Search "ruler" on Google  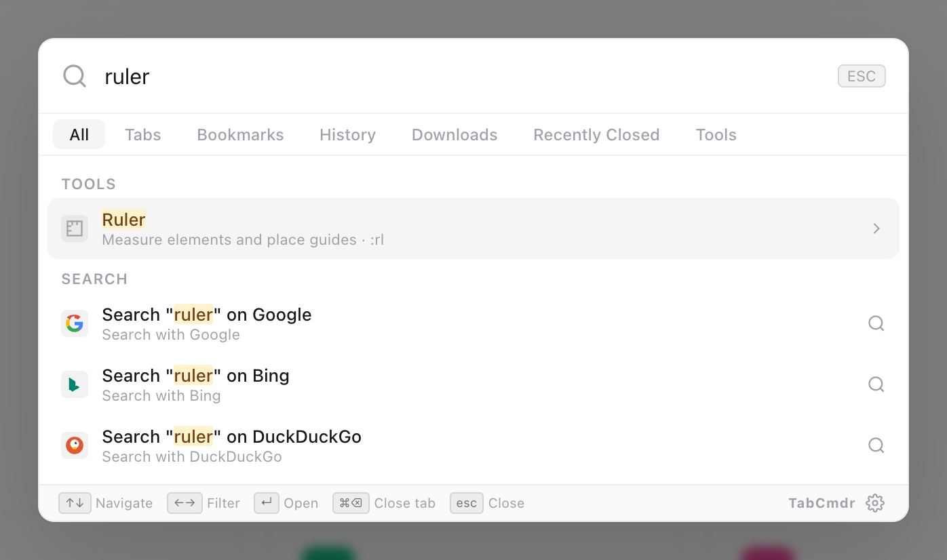coord(473,323)
